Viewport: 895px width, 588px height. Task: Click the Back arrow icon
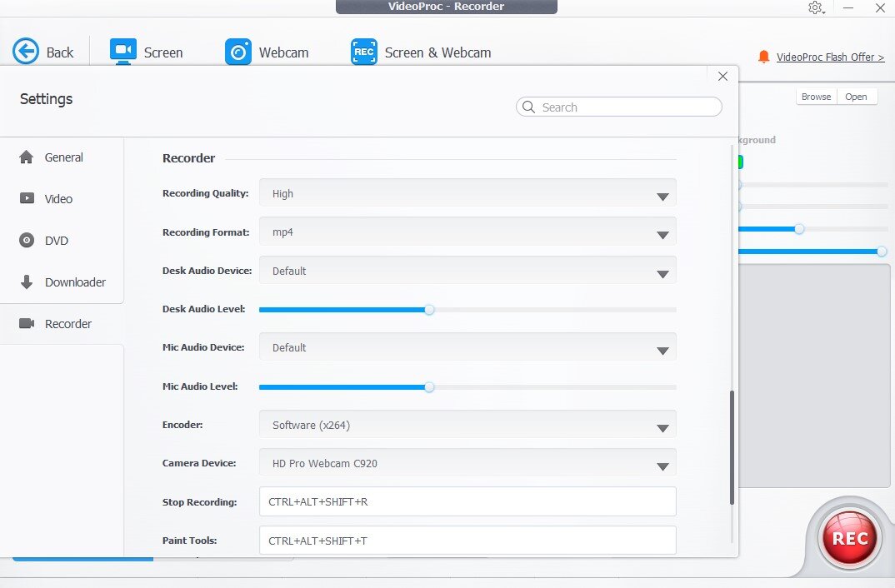coord(26,52)
